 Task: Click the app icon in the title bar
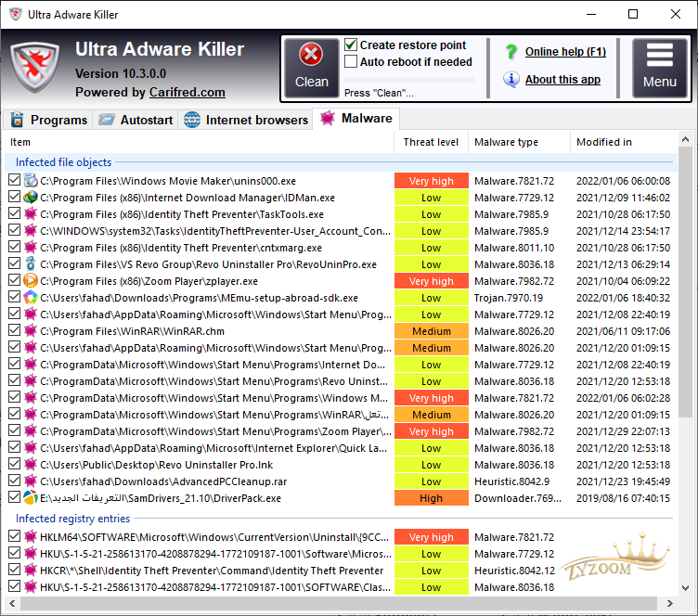(x=16, y=14)
